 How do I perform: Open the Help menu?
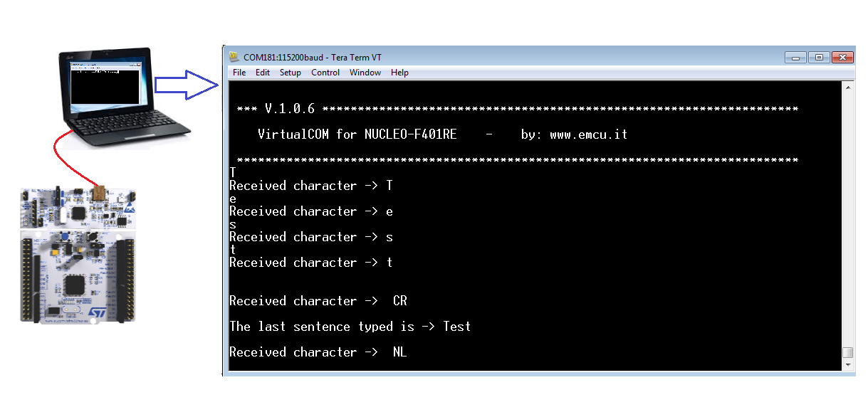(399, 73)
